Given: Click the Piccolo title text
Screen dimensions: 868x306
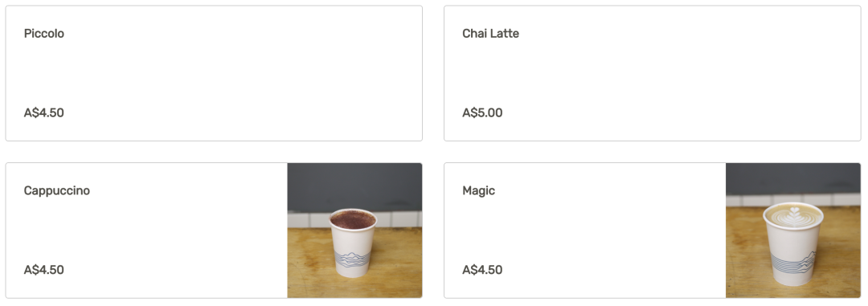Looking at the screenshot, I should [43, 33].
